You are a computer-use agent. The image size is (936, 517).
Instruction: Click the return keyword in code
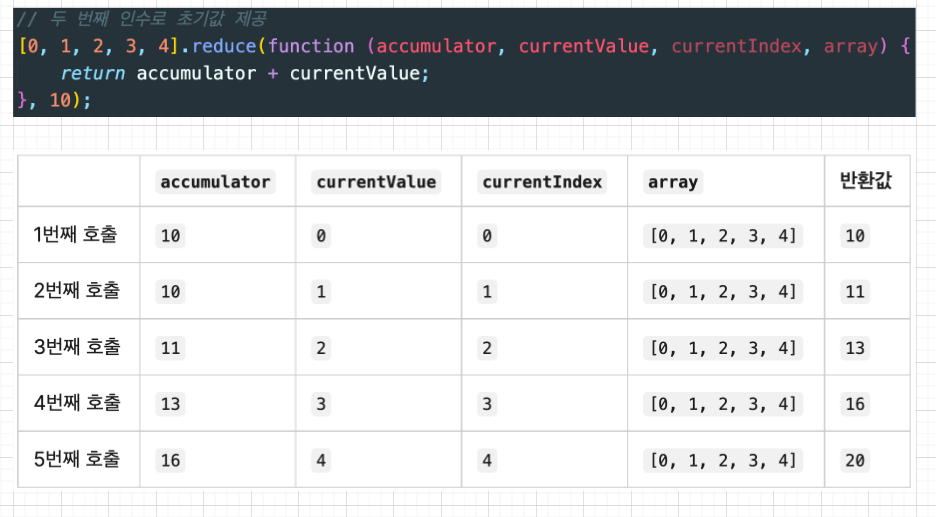click(x=92, y=73)
